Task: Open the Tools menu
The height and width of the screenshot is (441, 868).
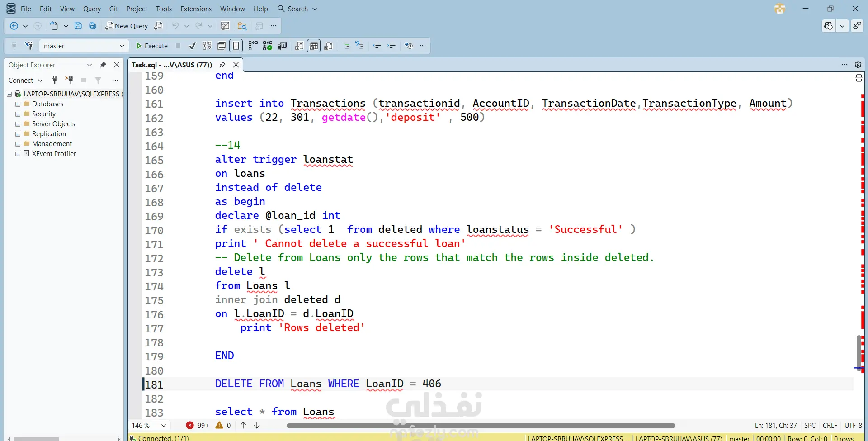Action: (164, 9)
